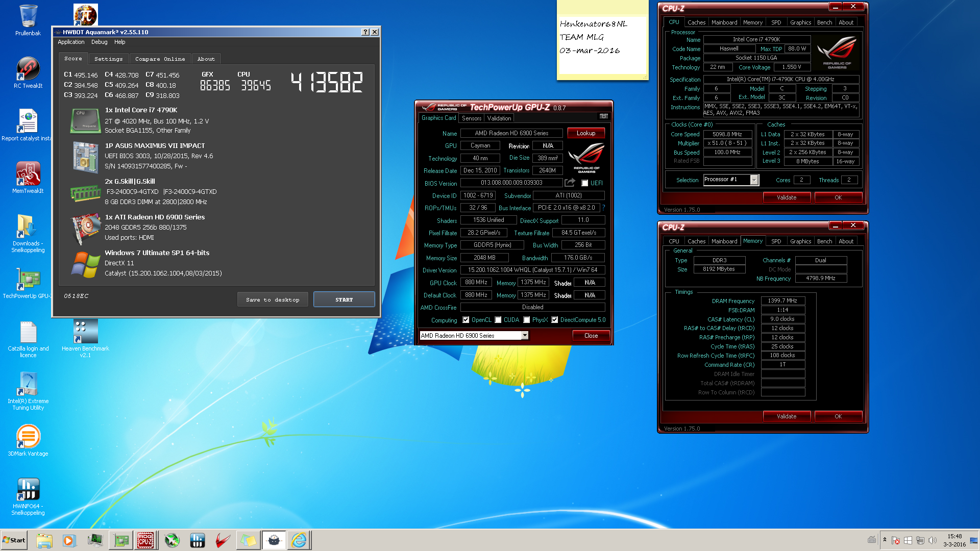This screenshot has width=980, height=551.
Task: Show hidden tray icons arrow
Action: pos(885,540)
